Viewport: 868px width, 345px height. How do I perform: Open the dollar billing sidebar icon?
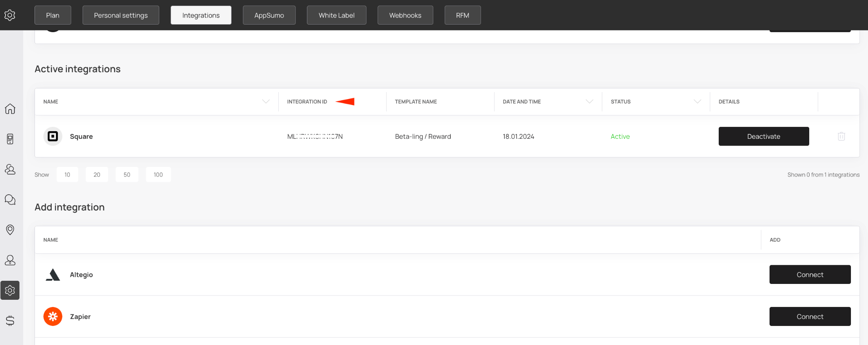tap(10, 320)
